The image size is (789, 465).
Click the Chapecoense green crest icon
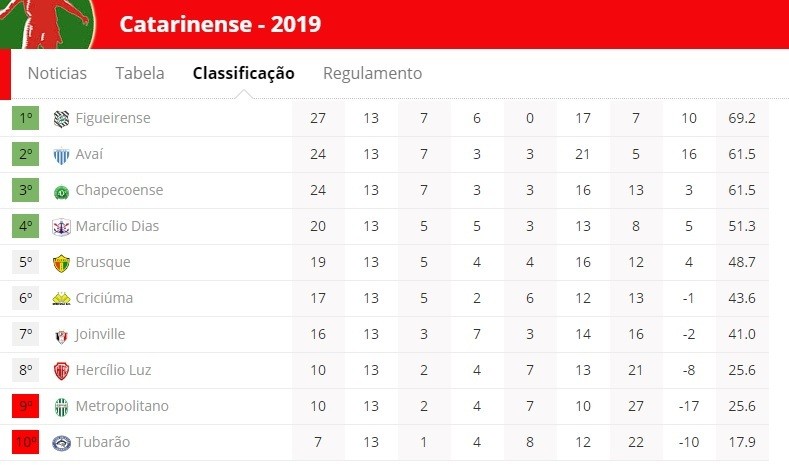coord(61,192)
